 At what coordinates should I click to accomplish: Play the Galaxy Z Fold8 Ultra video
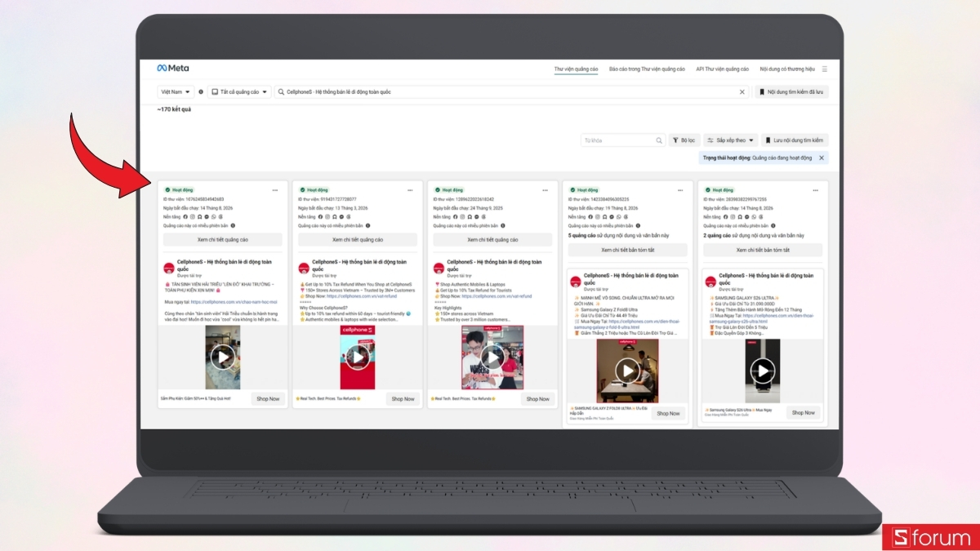pos(627,371)
